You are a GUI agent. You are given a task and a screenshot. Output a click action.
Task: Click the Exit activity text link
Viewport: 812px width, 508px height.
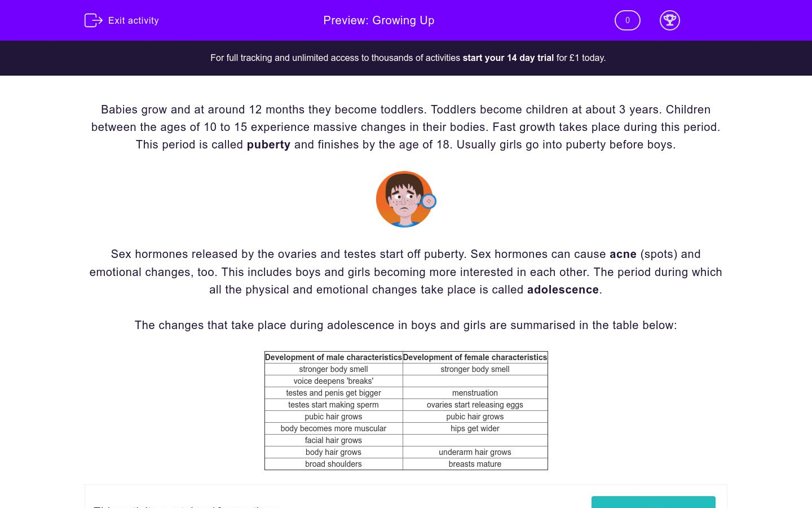[x=134, y=20]
